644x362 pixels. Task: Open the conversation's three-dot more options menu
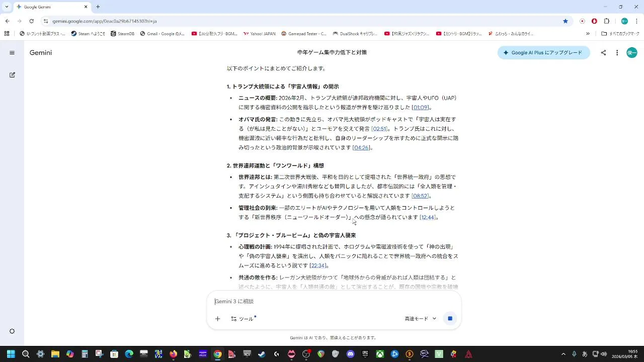coord(617,53)
